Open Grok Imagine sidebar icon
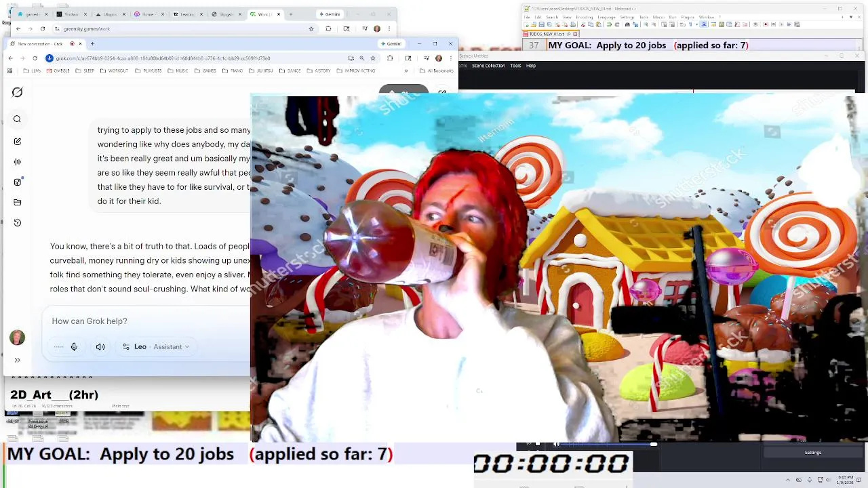The height and width of the screenshot is (488, 868). coord(17,182)
